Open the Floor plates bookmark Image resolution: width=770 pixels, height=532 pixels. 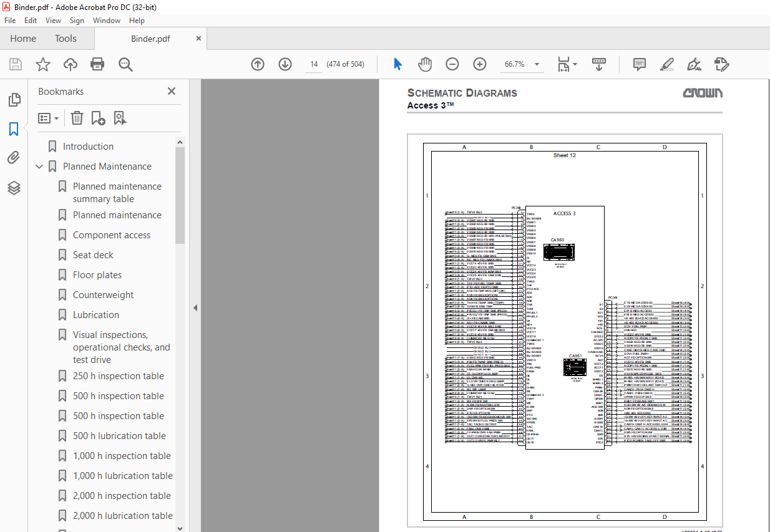pyautogui.click(x=97, y=275)
